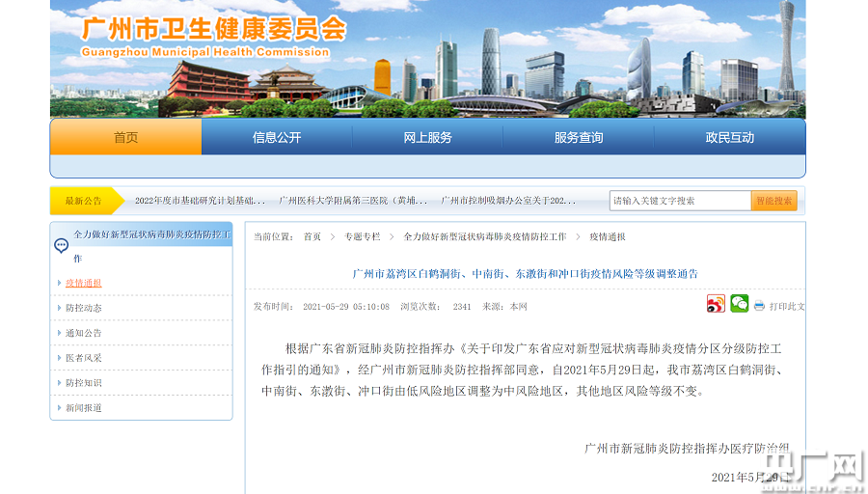Click the 智能搜索 search button
The height and width of the screenshot is (494, 868).
coord(773,201)
